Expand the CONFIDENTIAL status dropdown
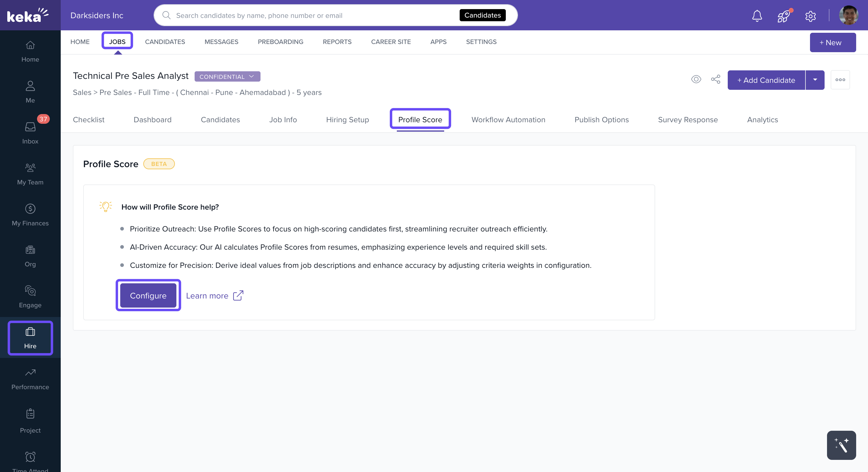This screenshot has height=472, width=868. pos(227,76)
